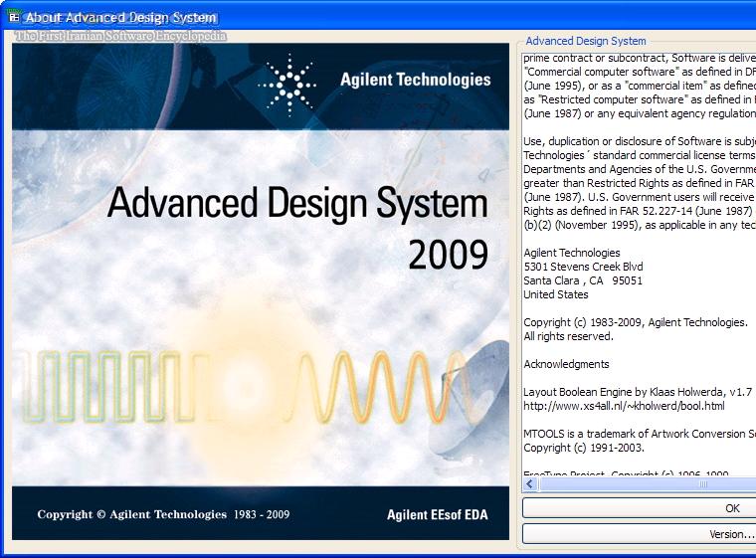Open the Version... details button
Viewport: 756px width, 558px height.
click(640, 534)
